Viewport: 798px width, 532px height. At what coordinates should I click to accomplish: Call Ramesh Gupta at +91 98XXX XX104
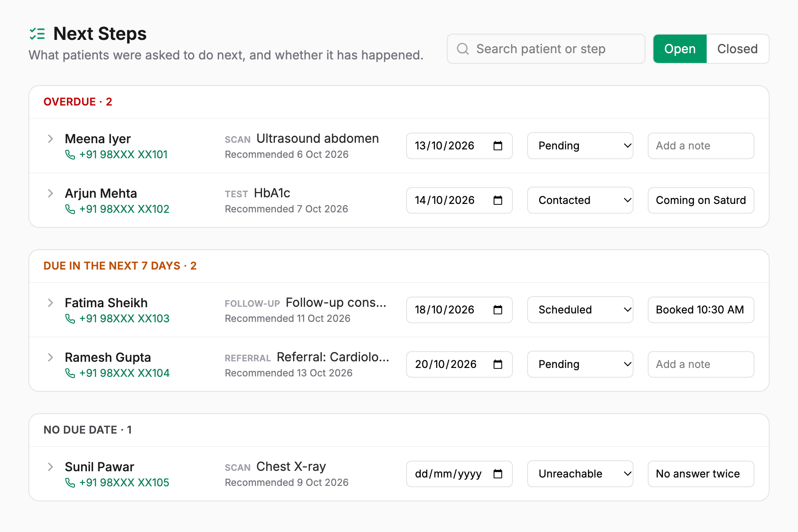point(117,373)
